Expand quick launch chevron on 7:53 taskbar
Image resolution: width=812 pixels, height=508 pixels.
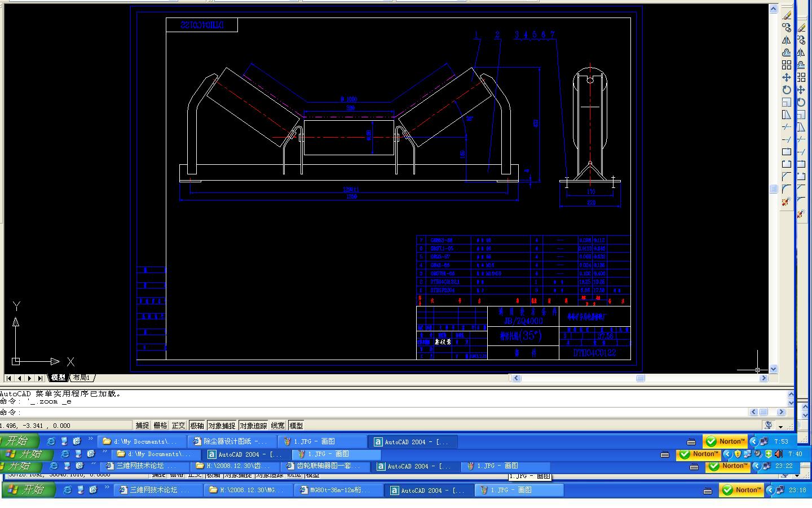click(90, 439)
